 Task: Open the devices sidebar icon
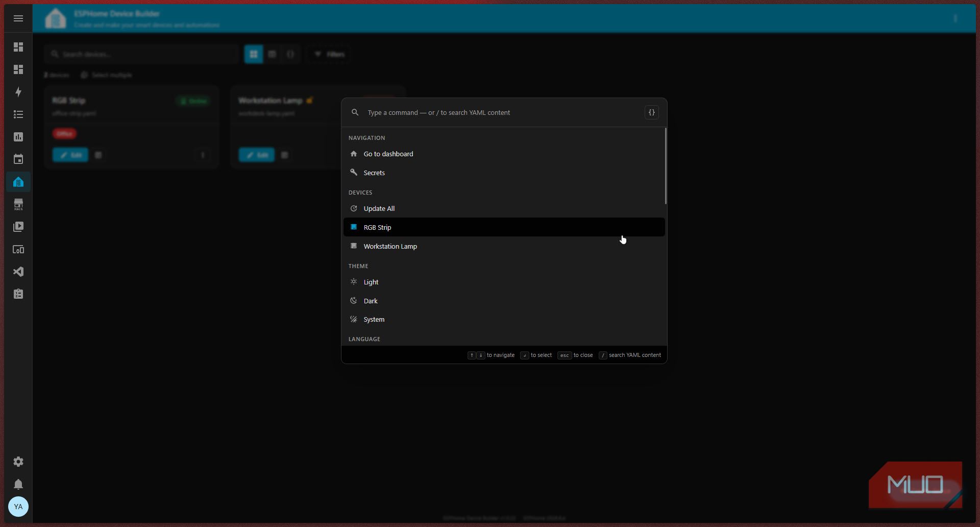pyautogui.click(x=18, y=249)
